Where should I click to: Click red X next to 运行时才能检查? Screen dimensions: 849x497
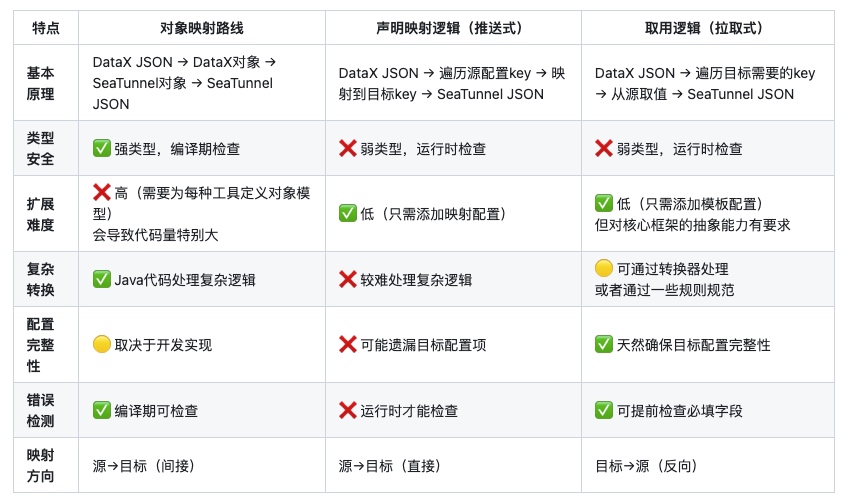pyautogui.click(x=348, y=410)
